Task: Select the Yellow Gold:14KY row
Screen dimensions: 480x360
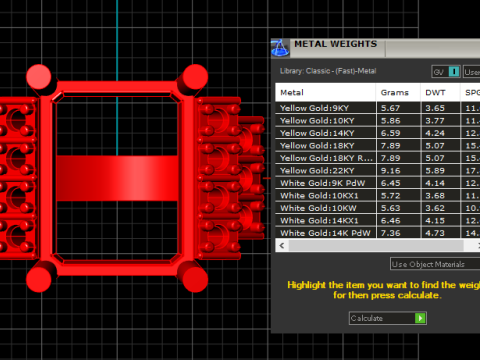Action: [x=378, y=133]
